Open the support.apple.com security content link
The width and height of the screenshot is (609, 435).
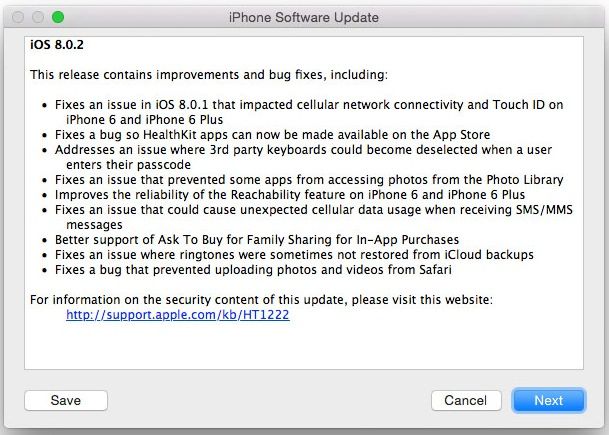click(178, 314)
